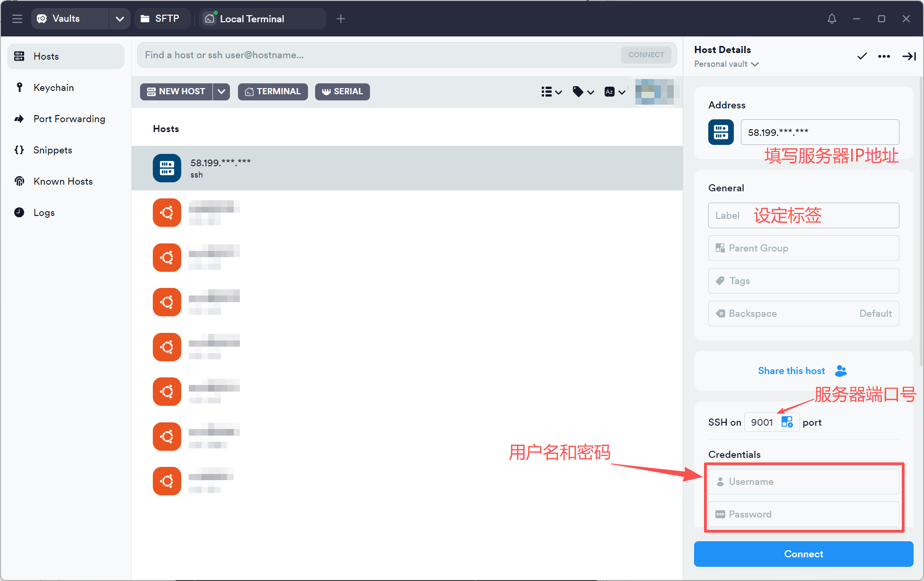
Task: Click the checkmark icon in Host Details
Action: (862, 56)
